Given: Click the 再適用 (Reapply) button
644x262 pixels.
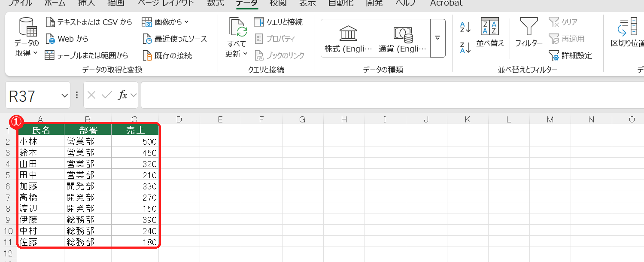Looking at the screenshot, I should [x=566, y=39].
